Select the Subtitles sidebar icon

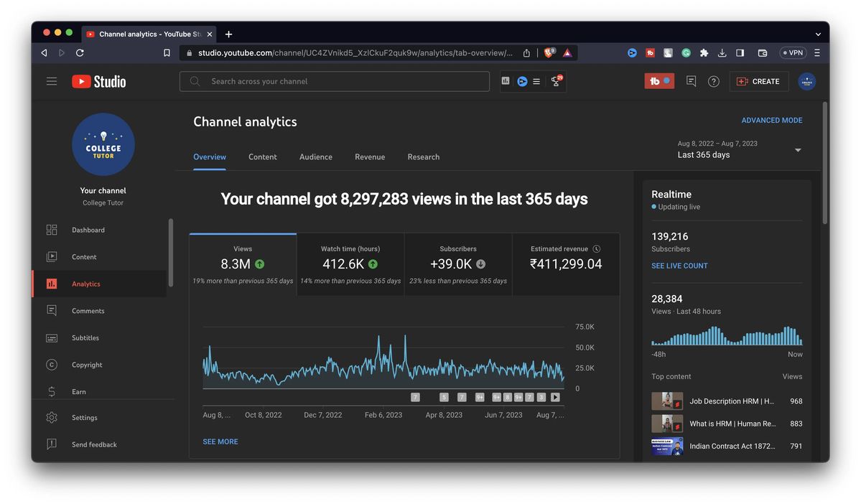click(x=51, y=337)
